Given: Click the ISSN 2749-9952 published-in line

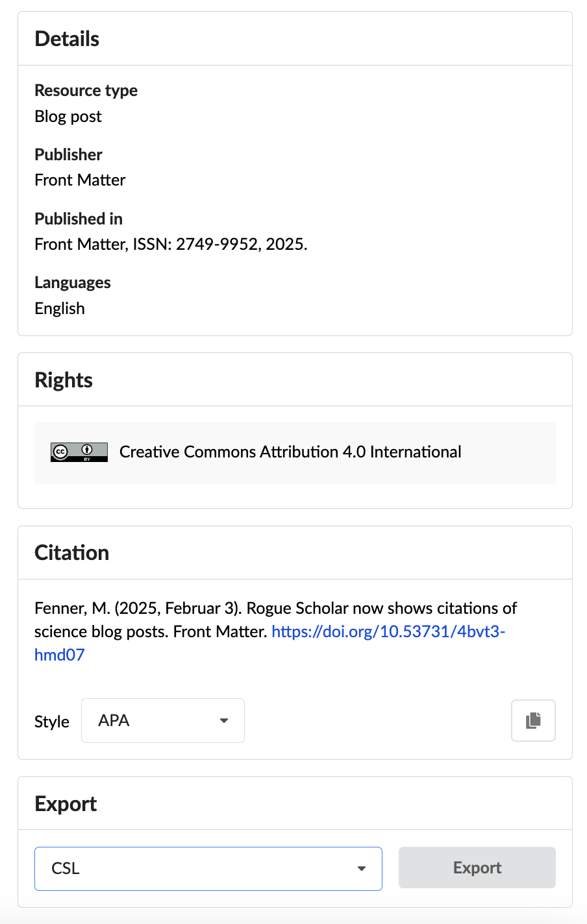Looking at the screenshot, I should point(171,244).
